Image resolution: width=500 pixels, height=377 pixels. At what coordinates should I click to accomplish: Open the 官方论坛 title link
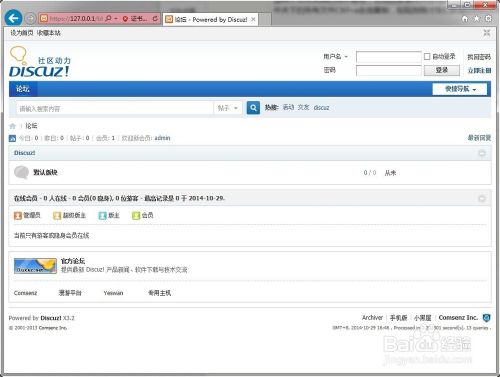tap(73, 261)
